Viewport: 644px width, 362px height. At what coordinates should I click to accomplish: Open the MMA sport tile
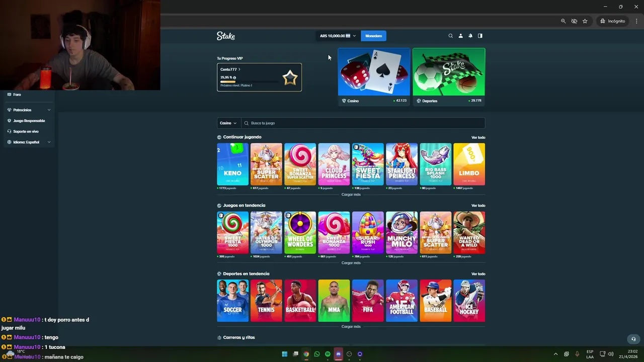coord(334,301)
